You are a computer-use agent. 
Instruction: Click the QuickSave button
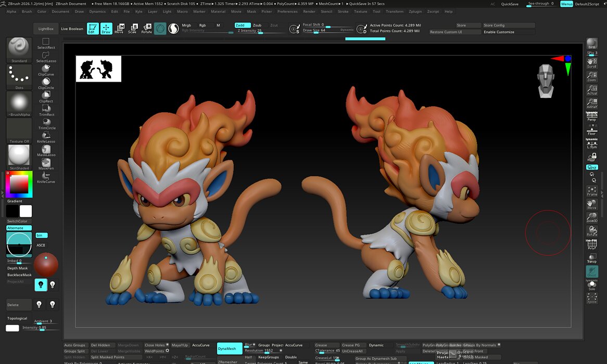click(510, 4)
